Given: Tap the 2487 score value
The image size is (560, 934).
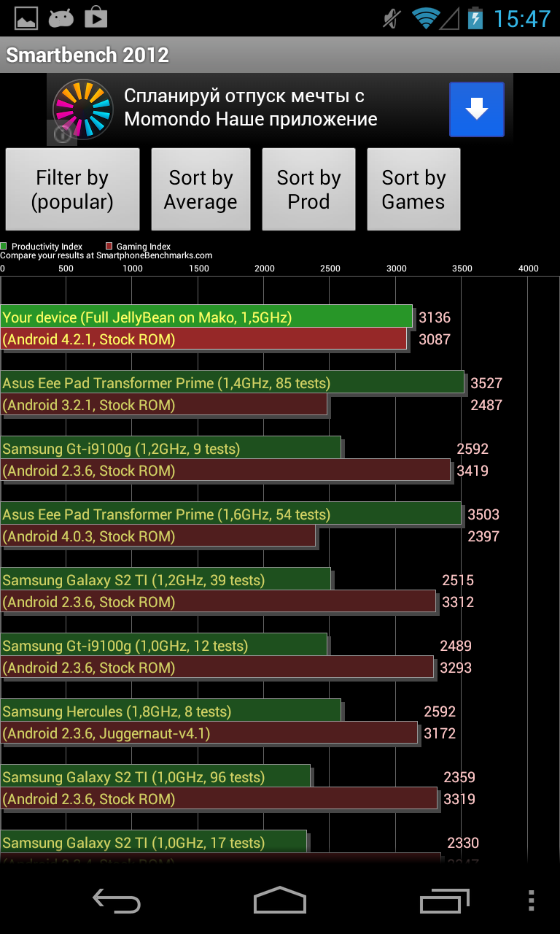Looking at the screenshot, I should pyautogui.click(x=486, y=405).
